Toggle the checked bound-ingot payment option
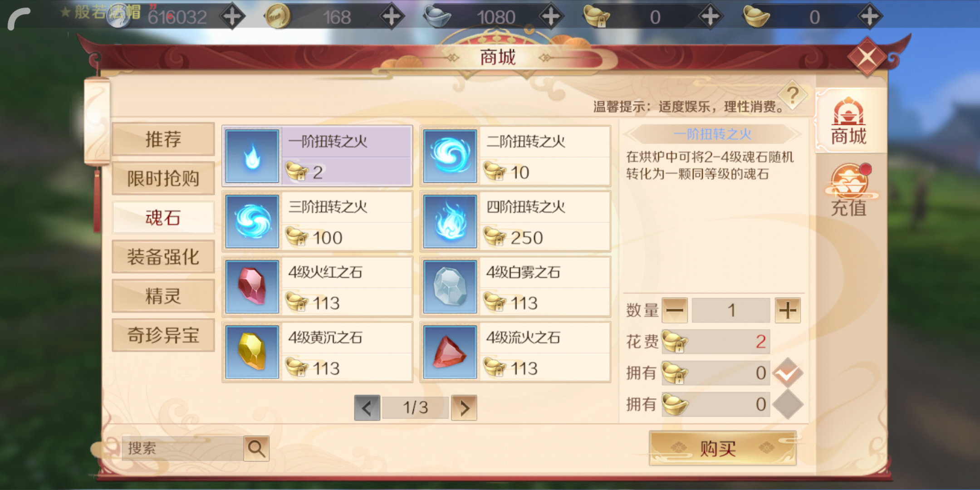 pyautogui.click(x=788, y=373)
